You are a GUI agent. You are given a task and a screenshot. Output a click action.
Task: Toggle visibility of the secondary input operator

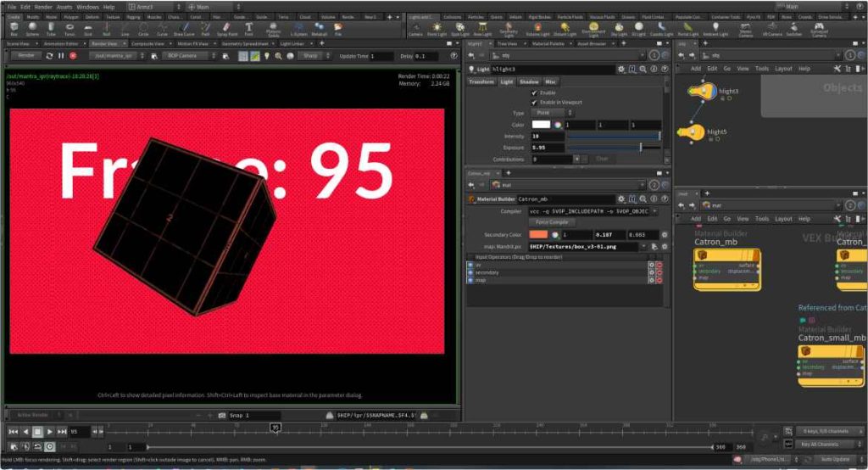click(x=470, y=272)
